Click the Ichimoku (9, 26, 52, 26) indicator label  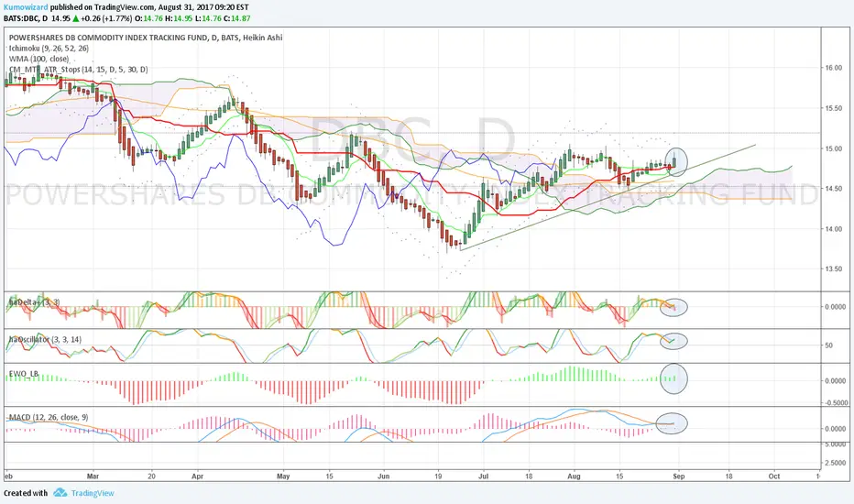click(49, 49)
